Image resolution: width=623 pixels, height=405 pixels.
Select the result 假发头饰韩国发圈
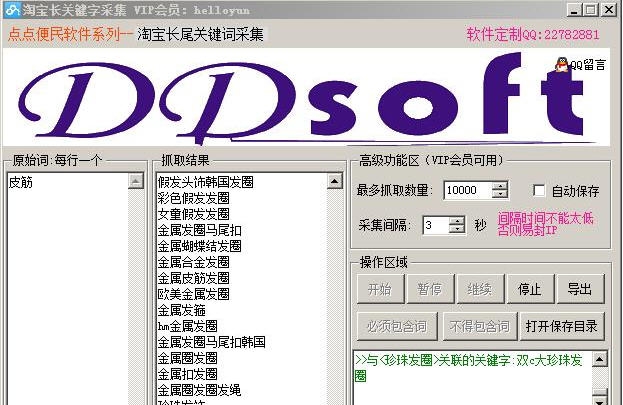point(205,182)
